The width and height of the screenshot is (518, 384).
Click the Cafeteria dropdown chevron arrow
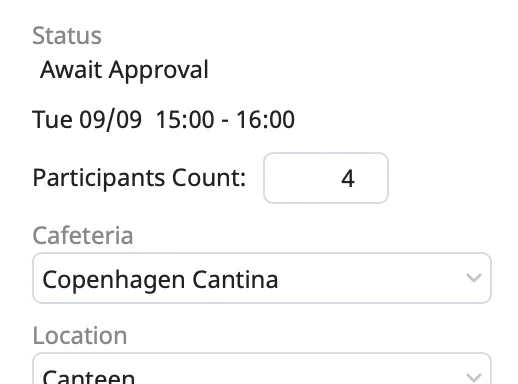pyautogui.click(x=474, y=278)
